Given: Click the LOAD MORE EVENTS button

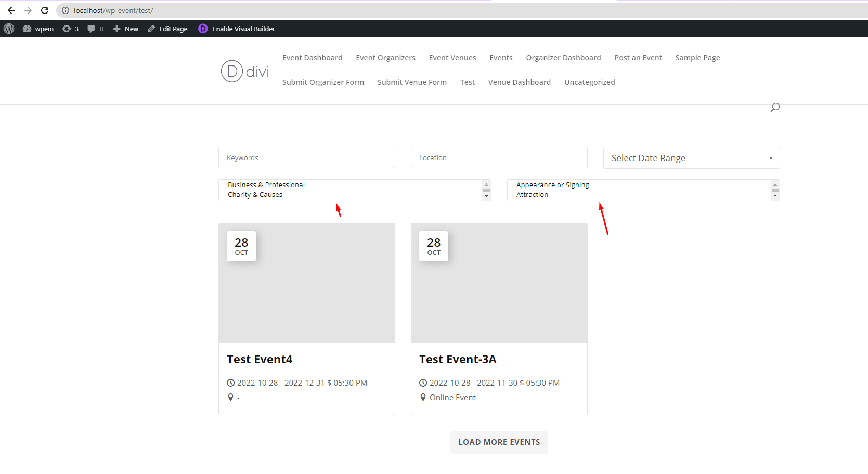Looking at the screenshot, I should pos(499,442).
